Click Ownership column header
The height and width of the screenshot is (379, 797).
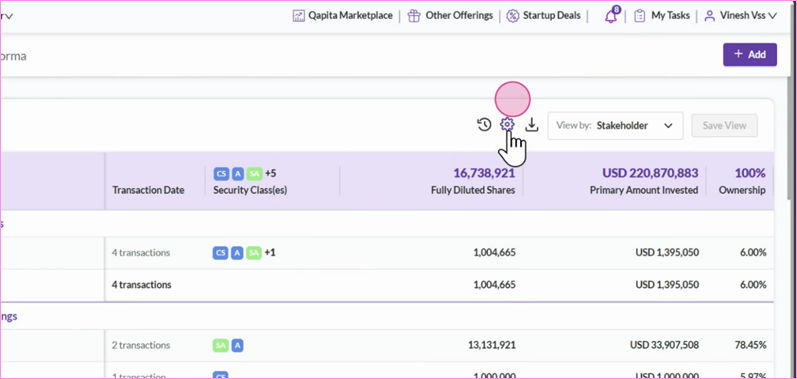[x=742, y=191]
